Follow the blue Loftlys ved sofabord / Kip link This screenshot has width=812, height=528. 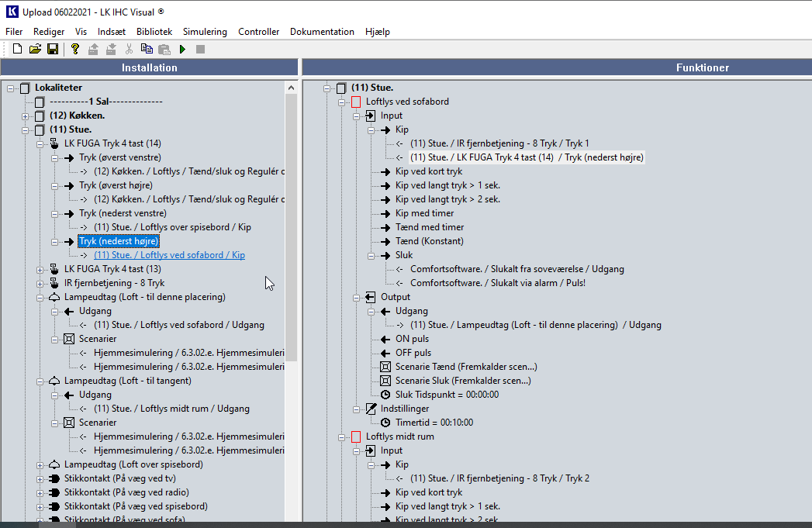click(x=169, y=255)
